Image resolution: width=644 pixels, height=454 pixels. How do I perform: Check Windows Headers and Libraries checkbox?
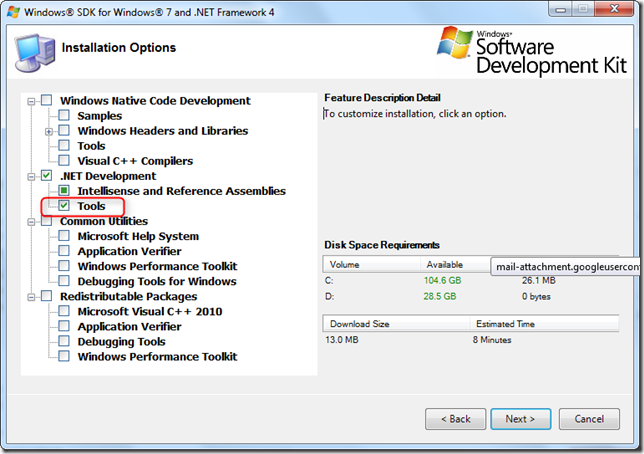point(64,130)
